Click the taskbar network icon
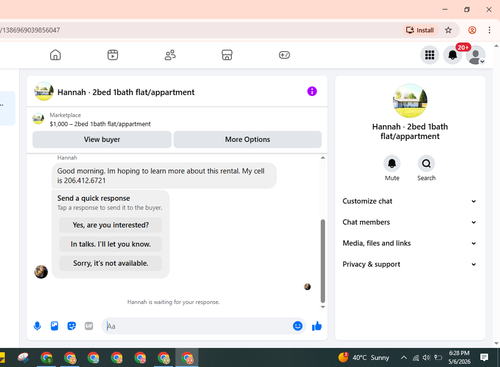This screenshot has width=500, height=367. coord(416,358)
